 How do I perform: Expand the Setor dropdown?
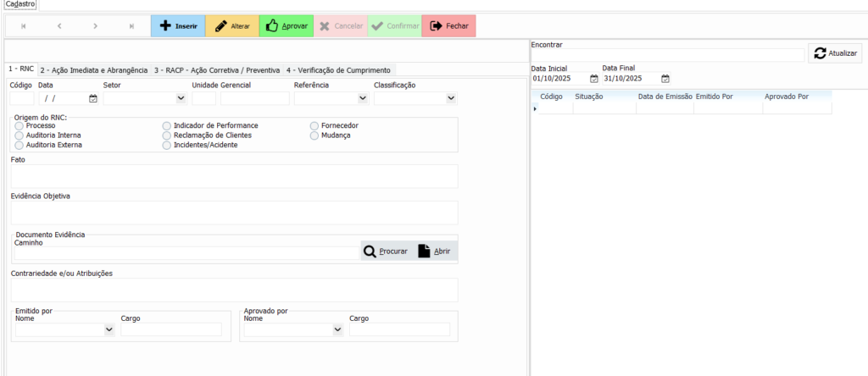click(181, 98)
